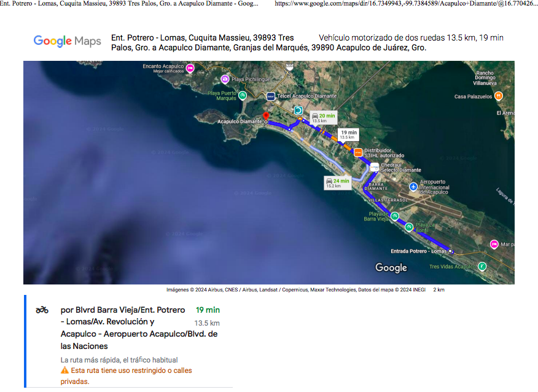Click the 'BARRA DIAMANTE' map label
This screenshot has height=392, width=538.
(376, 186)
